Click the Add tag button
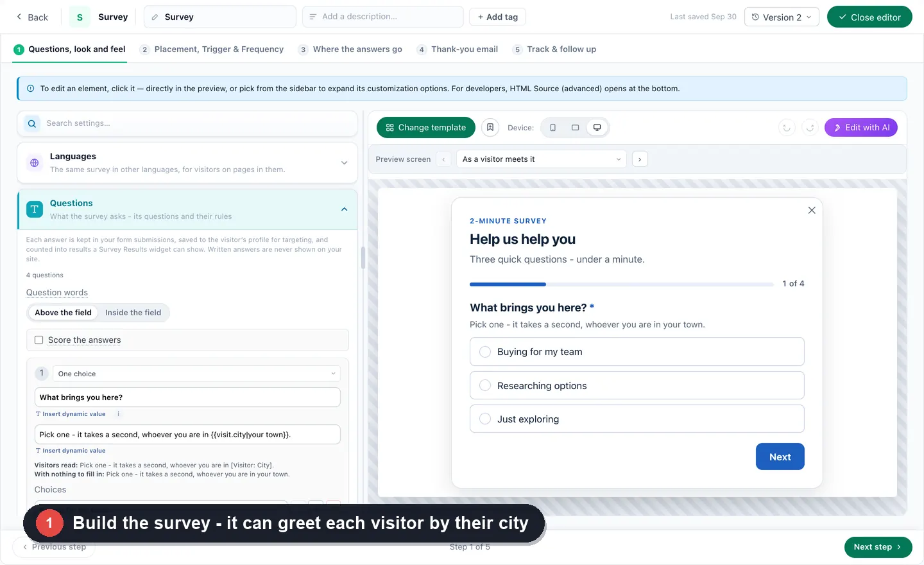Image resolution: width=924 pixels, height=565 pixels. [498, 17]
